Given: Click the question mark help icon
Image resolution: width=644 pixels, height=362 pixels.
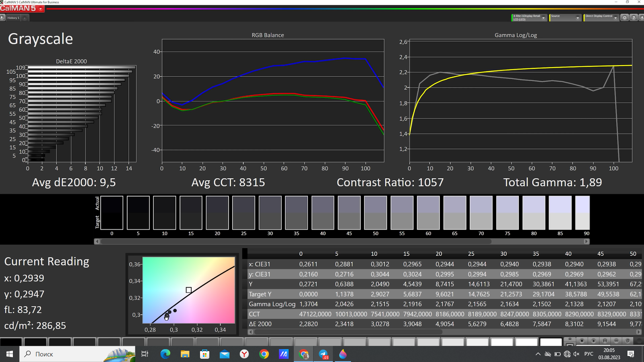Looking at the screenshot, I should (633, 18).
